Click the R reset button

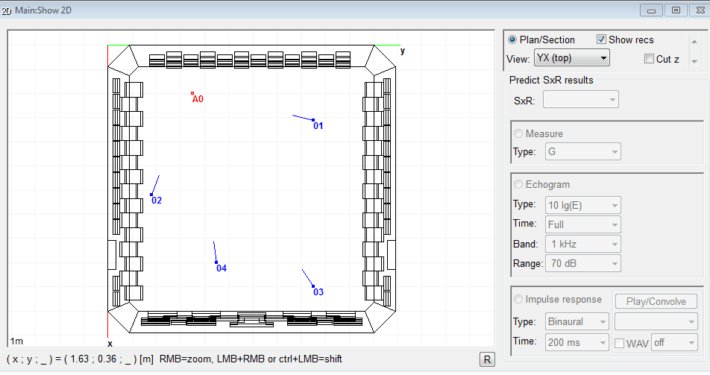coord(487,360)
